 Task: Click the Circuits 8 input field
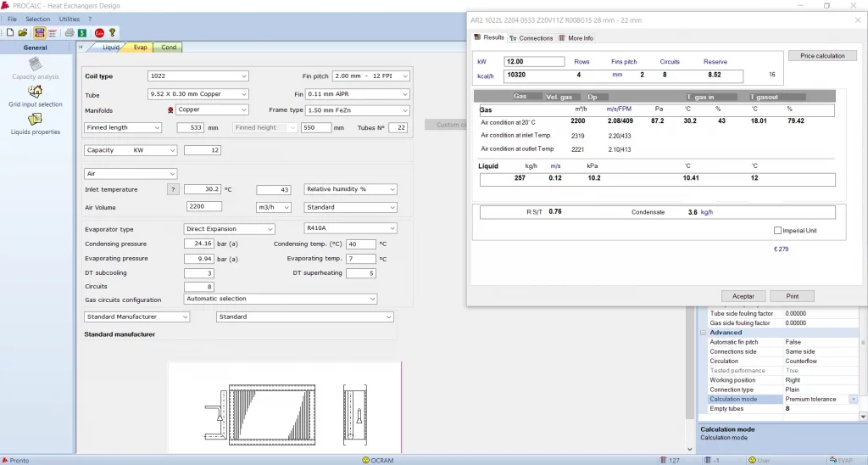coord(198,287)
